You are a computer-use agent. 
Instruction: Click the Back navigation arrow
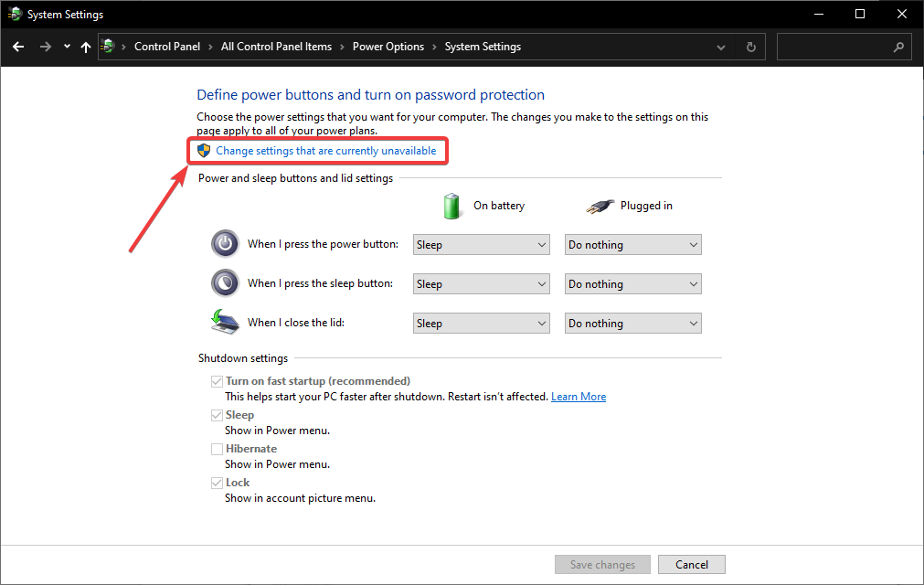click(x=18, y=47)
